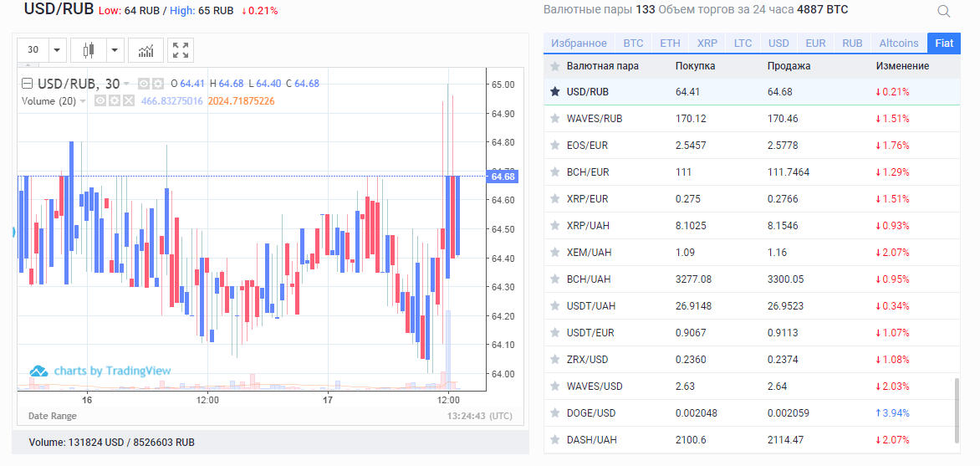This screenshot has width=980, height=466.
Task: Collapse the top toolbar with small up arrow
Action: click(28, 64)
